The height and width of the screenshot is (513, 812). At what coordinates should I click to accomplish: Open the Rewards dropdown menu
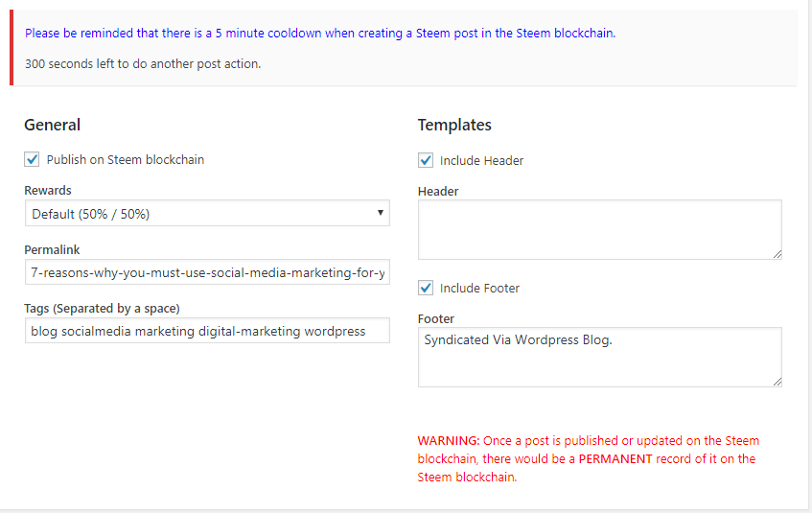point(207,214)
